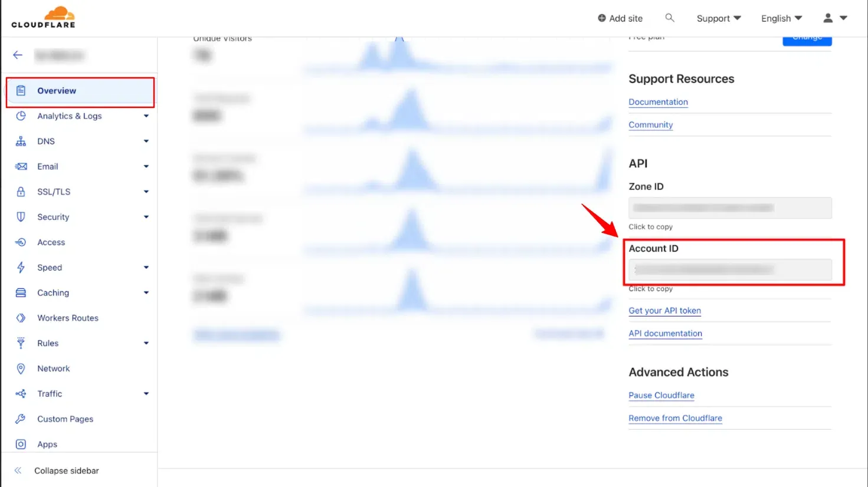
Task: Click the SSL/TLS padlock icon
Action: coord(21,192)
